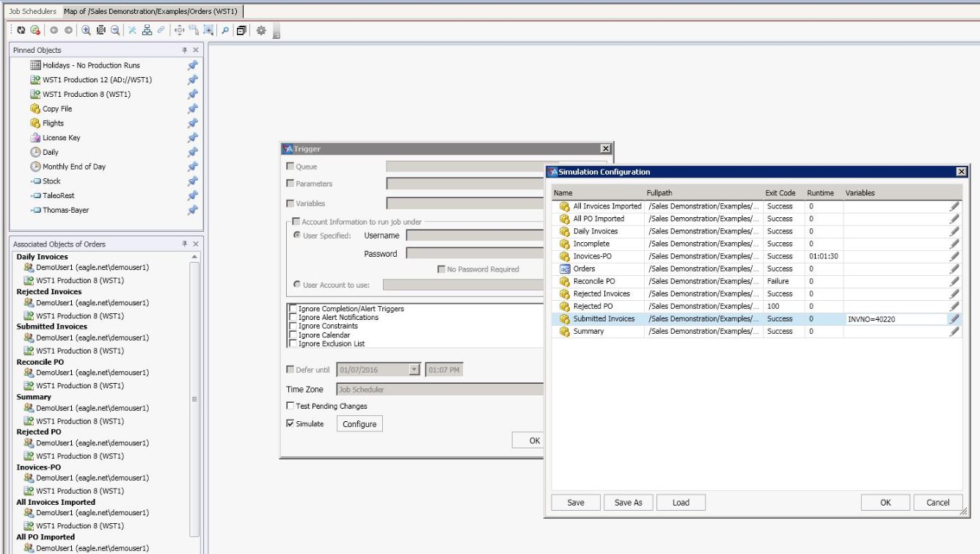Click the refresh icon in the toolbar
Image resolution: width=980 pixels, height=554 pixels.
coord(21,30)
